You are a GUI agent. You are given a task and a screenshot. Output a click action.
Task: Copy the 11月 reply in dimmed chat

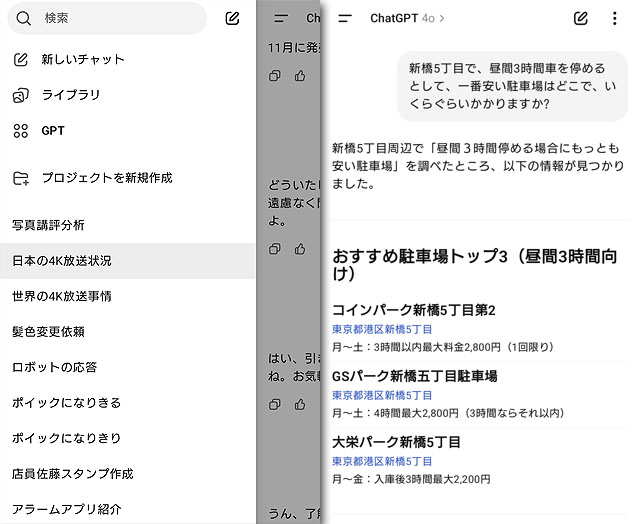tap(275, 76)
